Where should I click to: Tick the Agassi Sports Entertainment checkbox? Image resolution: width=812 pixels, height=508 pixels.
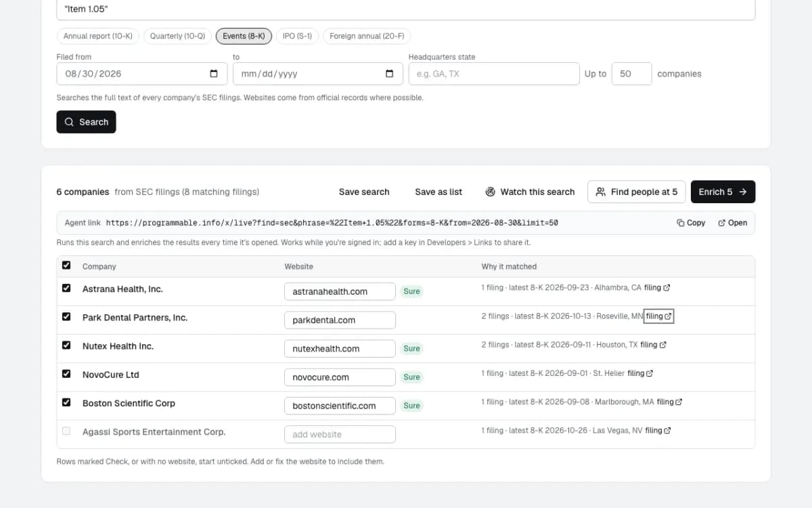click(x=66, y=431)
